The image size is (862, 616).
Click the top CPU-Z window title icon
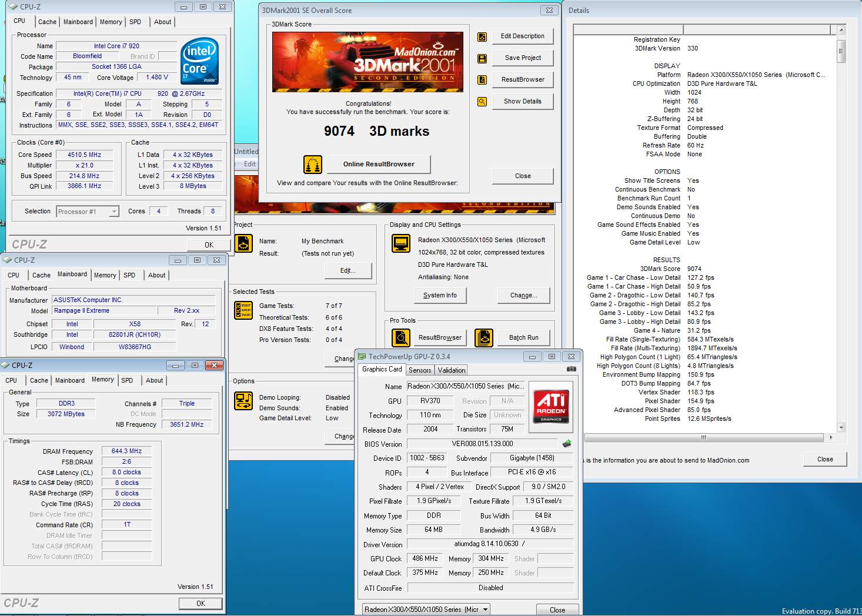click(x=14, y=7)
